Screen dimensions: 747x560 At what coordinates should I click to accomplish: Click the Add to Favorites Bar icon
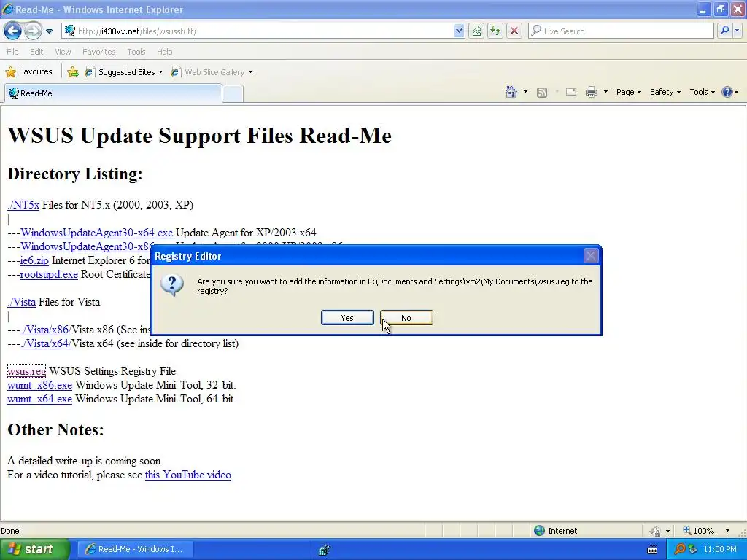[x=72, y=72]
